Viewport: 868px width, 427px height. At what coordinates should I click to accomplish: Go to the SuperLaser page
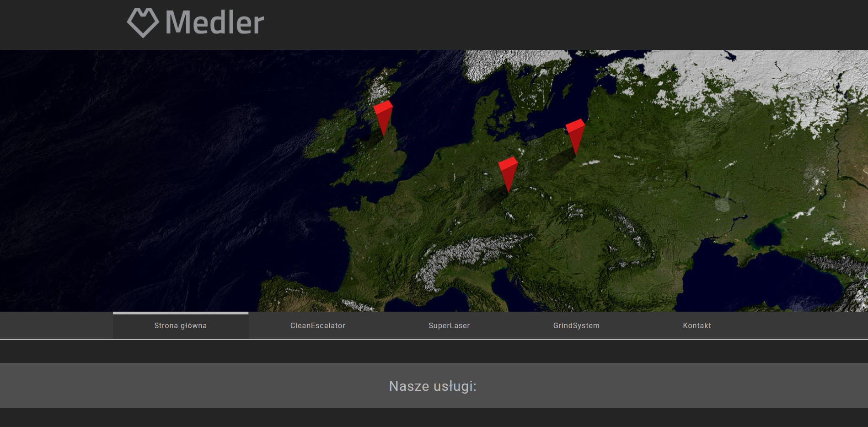point(449,325)
